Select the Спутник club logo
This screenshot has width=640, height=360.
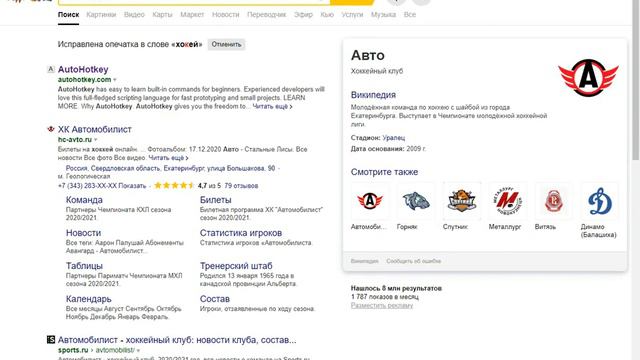point(462,201)
